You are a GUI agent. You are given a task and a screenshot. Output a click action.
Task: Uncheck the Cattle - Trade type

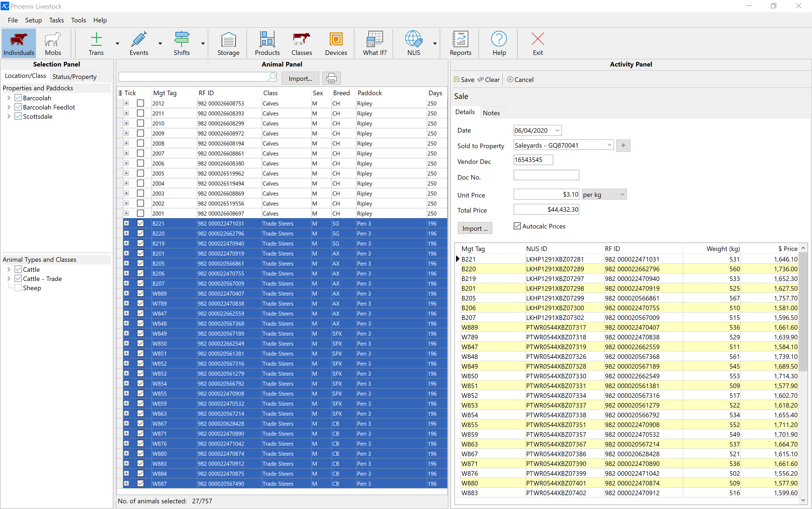[x=18, y=279]
